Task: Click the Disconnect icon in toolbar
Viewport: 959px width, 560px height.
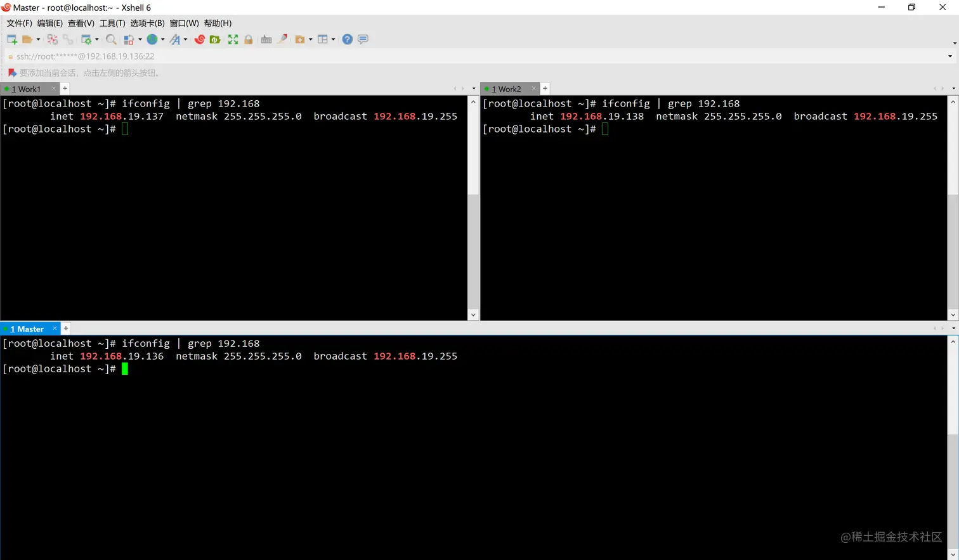Action: coord(53,39)
